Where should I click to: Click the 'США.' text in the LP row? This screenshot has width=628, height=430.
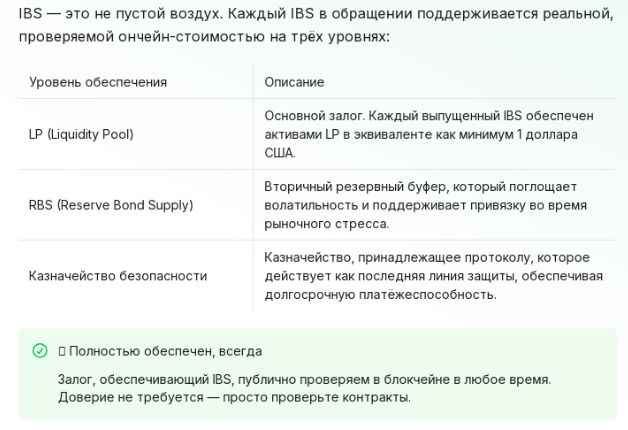[x=280, y=153]
